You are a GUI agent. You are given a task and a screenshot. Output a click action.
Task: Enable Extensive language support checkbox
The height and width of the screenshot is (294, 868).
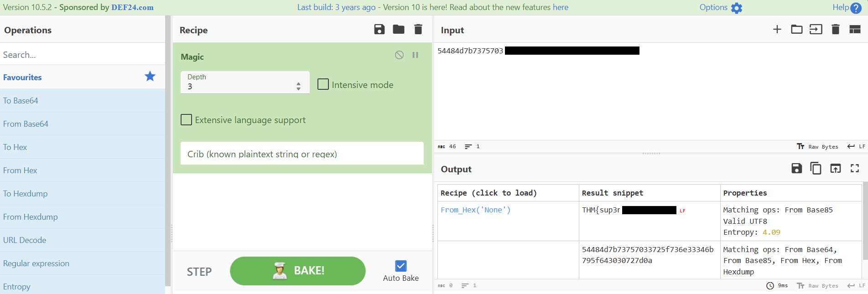(x=186, y=119)
